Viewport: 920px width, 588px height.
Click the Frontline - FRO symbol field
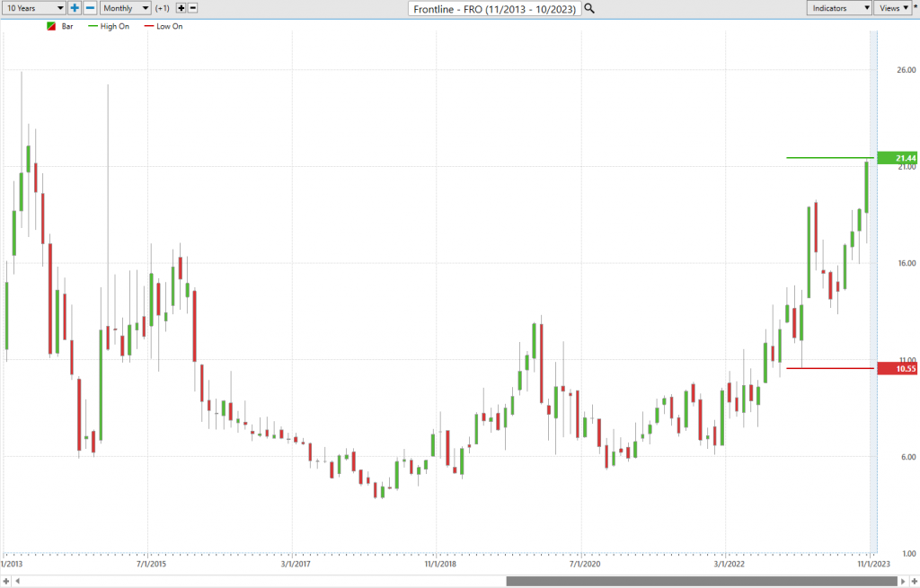494,8
